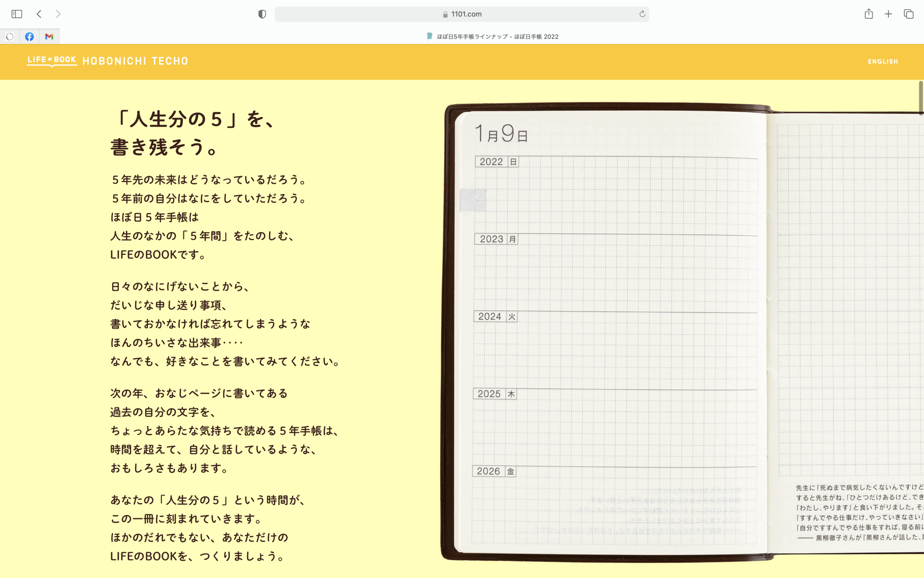Image resolution: width=924 pixels, height=578 pixels.
Task: Open the privacy report shield icon
Action: [x=262, y=14]
